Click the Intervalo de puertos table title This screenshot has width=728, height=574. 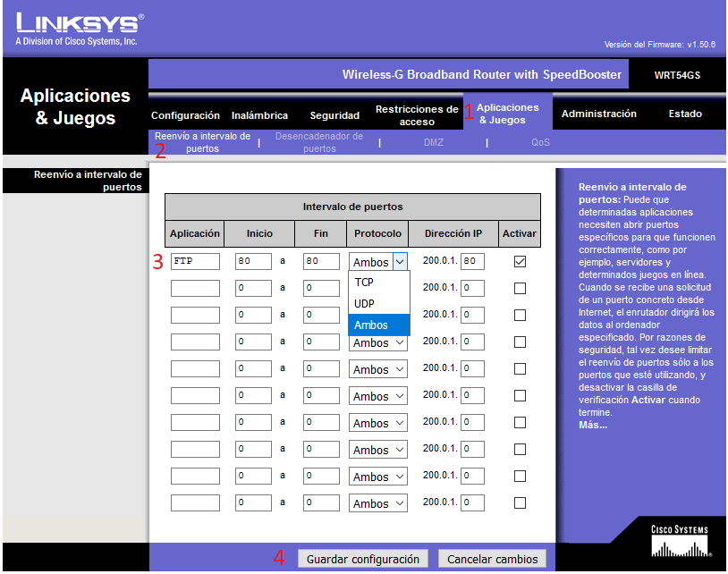pyautogui.click(x=353, y=207)
